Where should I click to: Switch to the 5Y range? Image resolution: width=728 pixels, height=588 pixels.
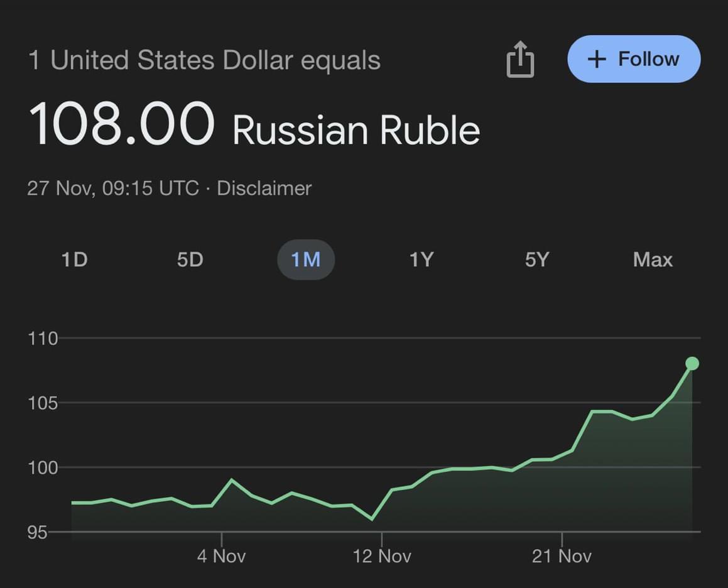537,259
